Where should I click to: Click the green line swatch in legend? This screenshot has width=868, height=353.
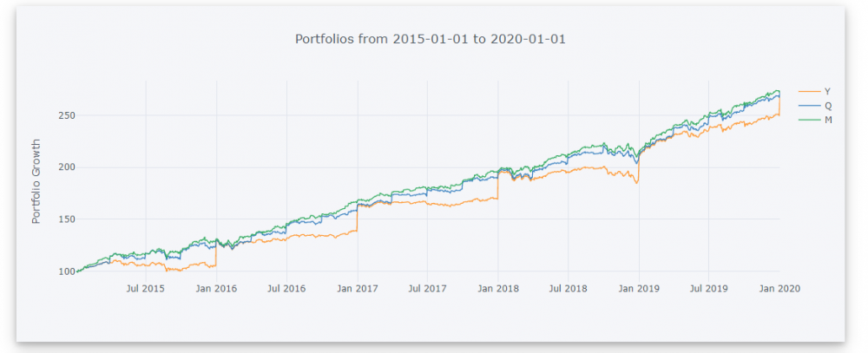808,120
